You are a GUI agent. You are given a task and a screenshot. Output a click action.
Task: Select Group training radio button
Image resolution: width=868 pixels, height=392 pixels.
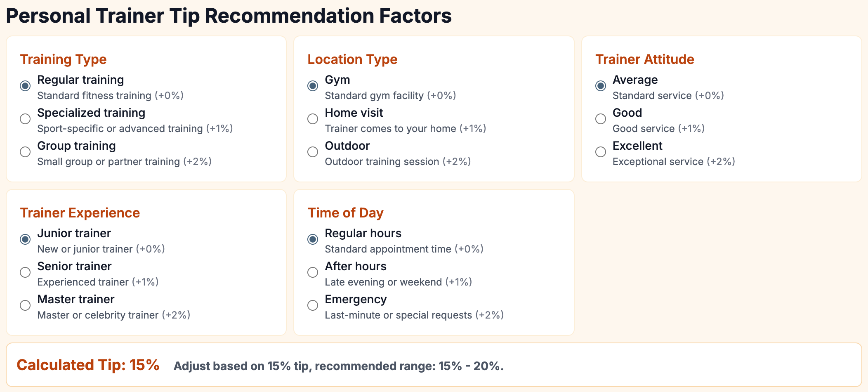25,152
